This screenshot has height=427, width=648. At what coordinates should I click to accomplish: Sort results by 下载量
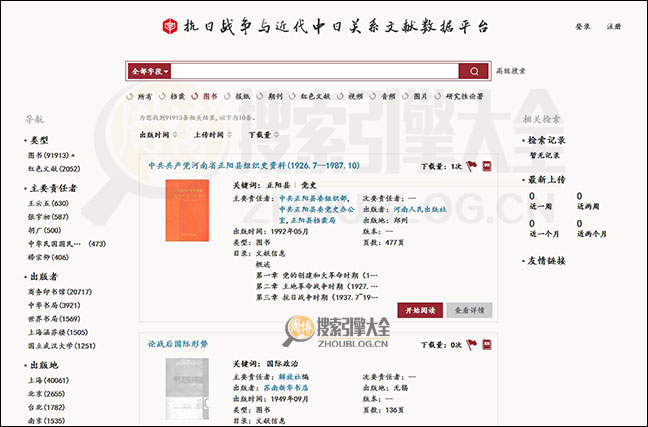[x=264, y=135]
